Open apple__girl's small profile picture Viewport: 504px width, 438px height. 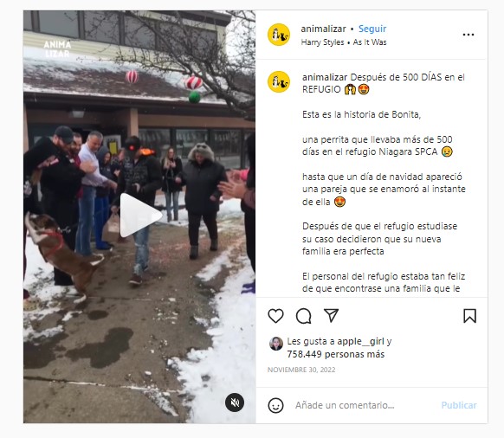(x=275, y=344)
